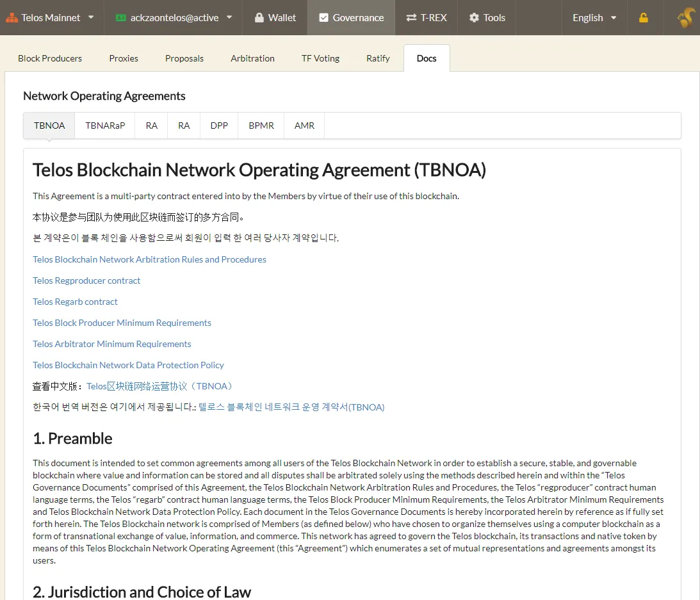Open Telos Blockchain Network Data Protection Policy link
Viewport: 700px width, 600px height.
[x=128, y=365]
